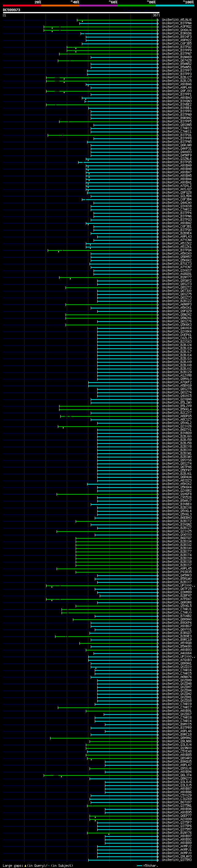Click hit label UniRef100_B2BIT2
The width and height of the screenshot is (197, 868).
coord(176,521)
